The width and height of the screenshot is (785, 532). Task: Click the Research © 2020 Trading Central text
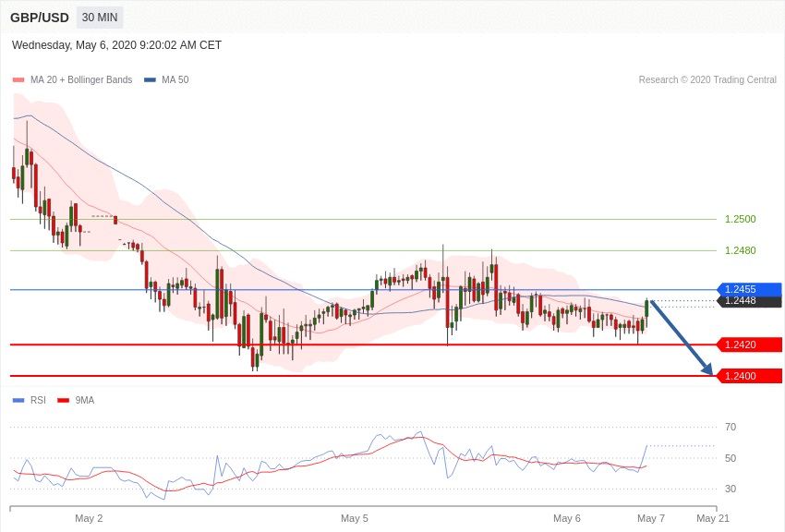click(x=707, y=80)
